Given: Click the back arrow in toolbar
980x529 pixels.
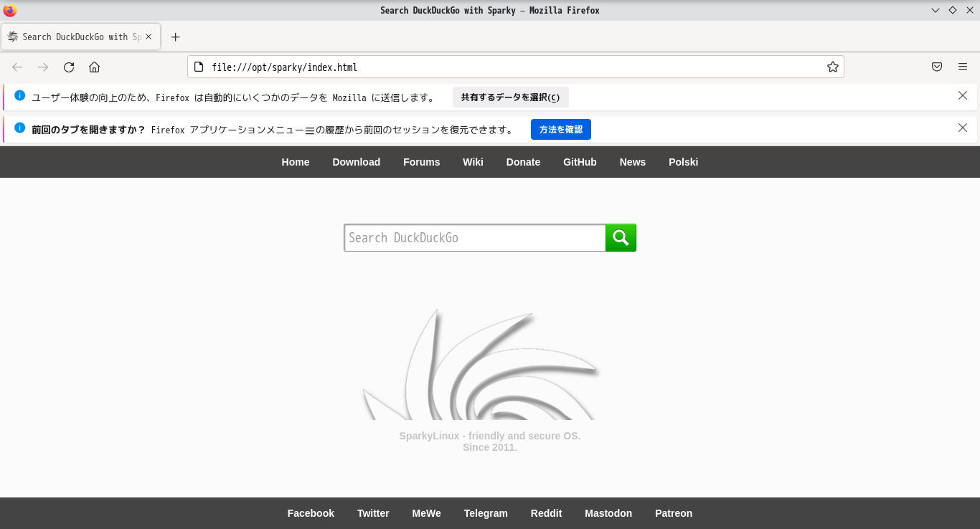Looking at the screenshot, I should point(17,67).
